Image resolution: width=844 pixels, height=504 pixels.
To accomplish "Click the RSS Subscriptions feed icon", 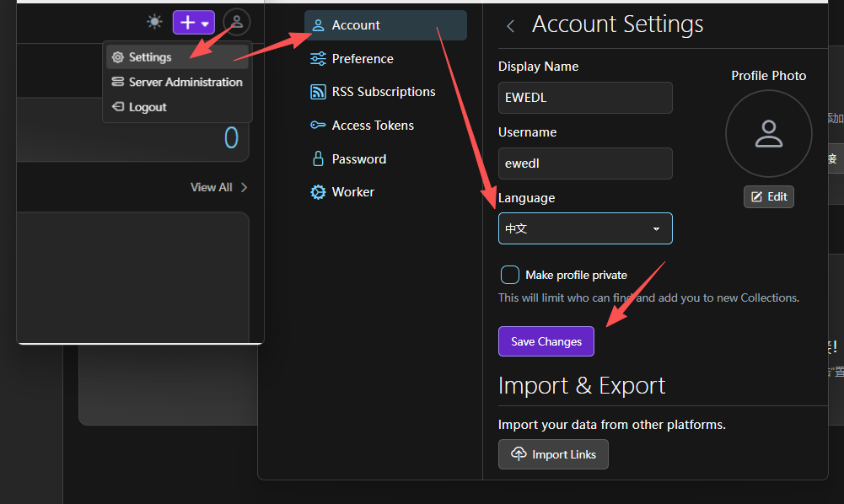I will click(x=318, y=92).
